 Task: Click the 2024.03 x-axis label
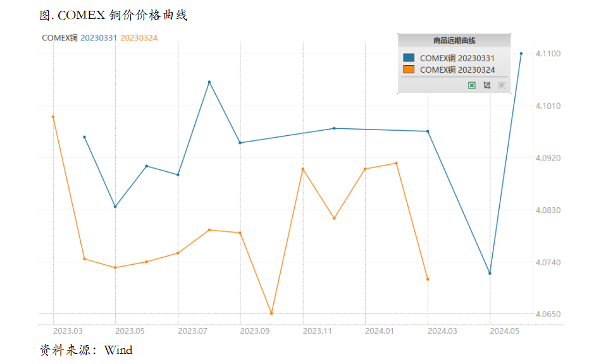tap(442, 331)
